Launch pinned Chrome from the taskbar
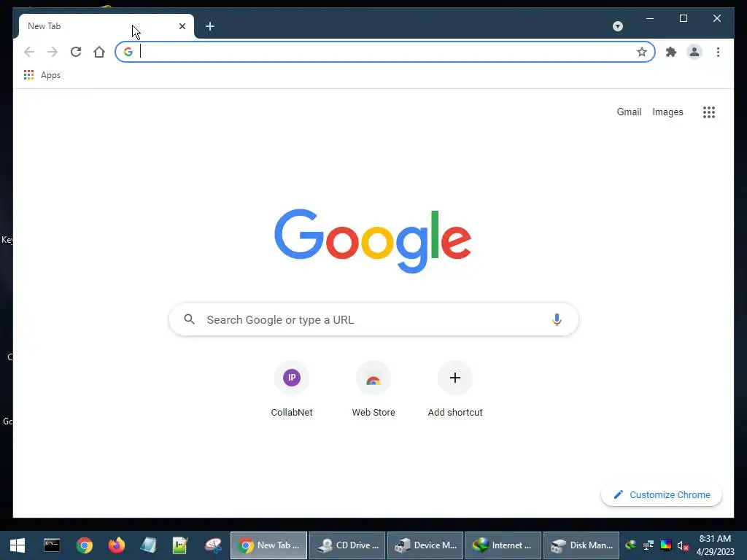Viewport: 747px width, 560px height. coord(85,545)
